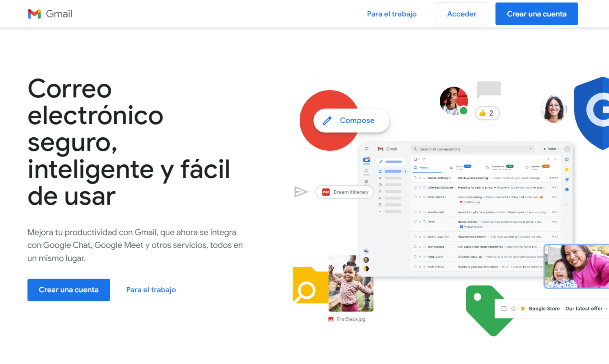Open the Calendar icon in the right panel

click(567, 159)
